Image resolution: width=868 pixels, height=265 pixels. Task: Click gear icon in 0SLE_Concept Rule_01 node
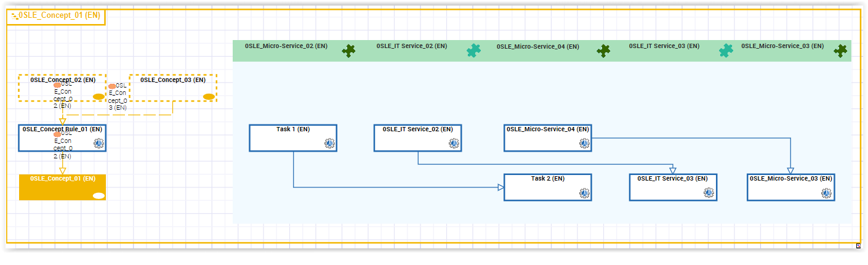pyautogui.click(x=98, y=144)
